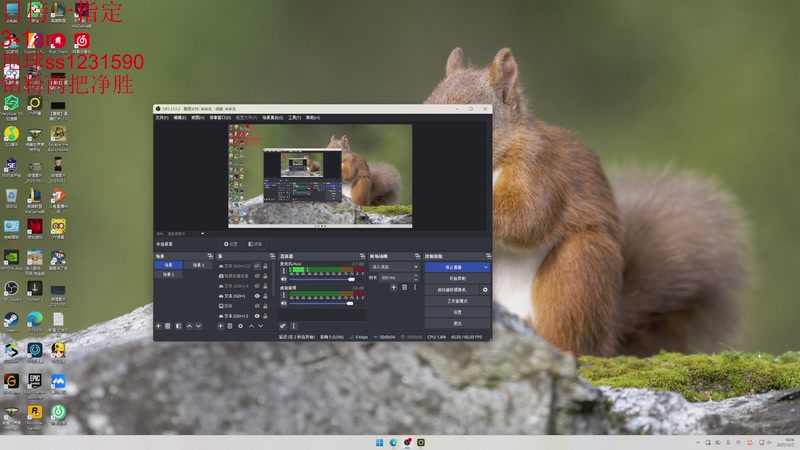Click the 停止直播 stop streaming button

tap(453, 267)
